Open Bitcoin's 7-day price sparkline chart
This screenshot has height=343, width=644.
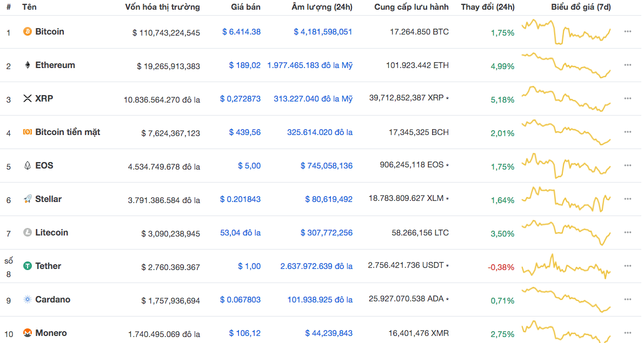click(x=566, y=31)
